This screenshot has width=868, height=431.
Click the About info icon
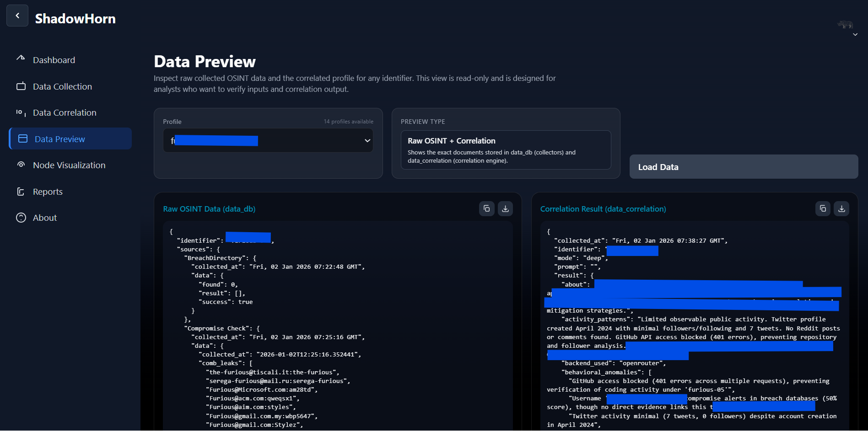pyautogui.click(x=21, y=218)
